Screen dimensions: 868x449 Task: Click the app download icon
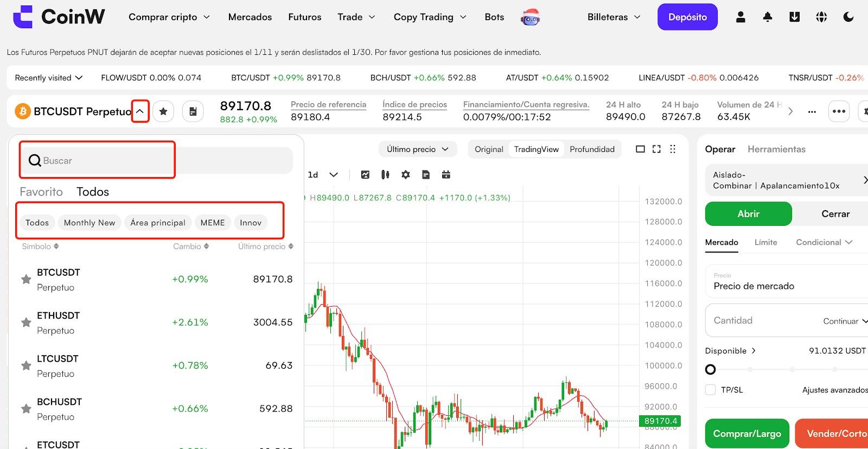pyautogui.click(x=794, y=17)
